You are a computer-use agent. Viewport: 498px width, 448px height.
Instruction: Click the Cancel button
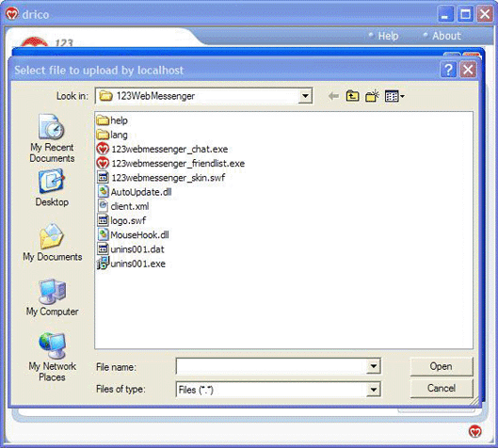tap(442, 388)
